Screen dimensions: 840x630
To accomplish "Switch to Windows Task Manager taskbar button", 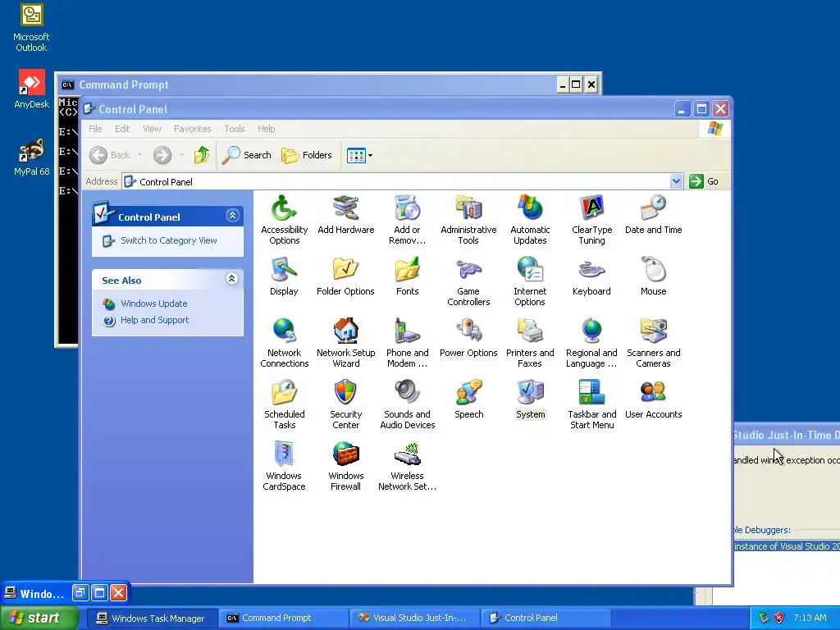I will pyautogui.click(x=152, y=619).
